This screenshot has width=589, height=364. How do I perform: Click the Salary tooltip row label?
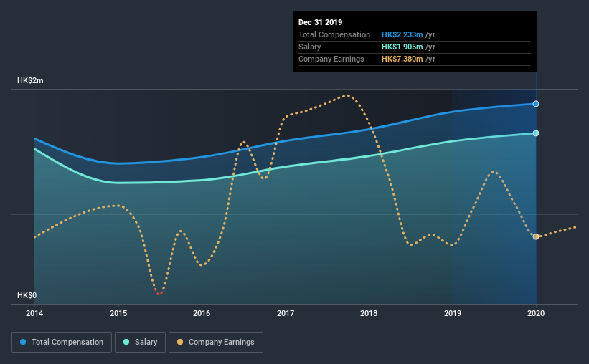click(x=309, y=47)
